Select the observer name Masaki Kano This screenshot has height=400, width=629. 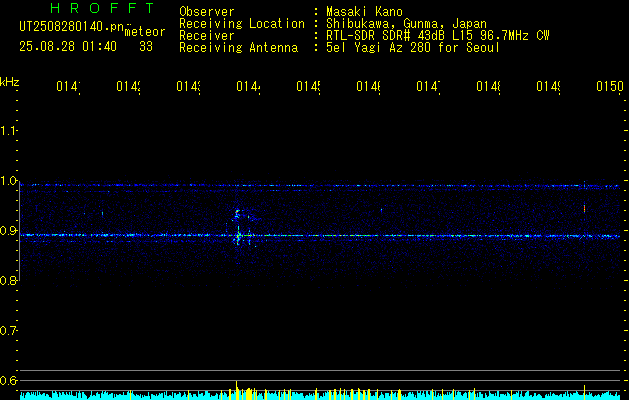tap(365, 12)
